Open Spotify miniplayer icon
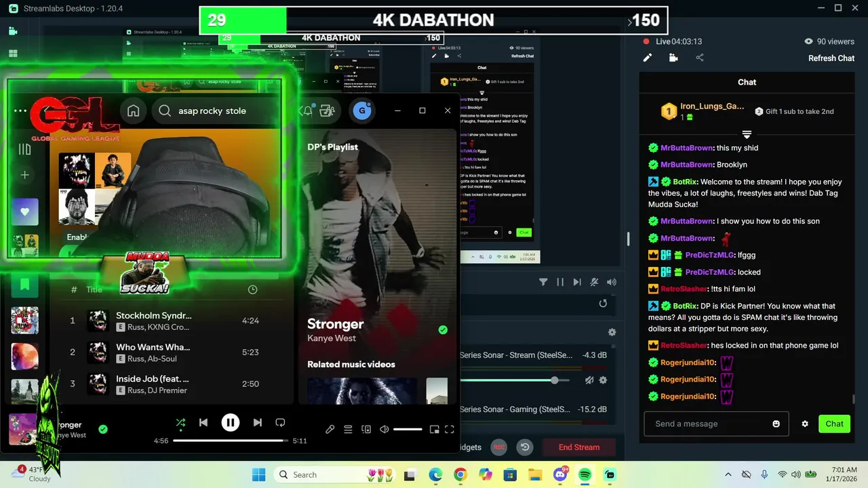Viewport: 868px width, 488px height. pos(434,429)
